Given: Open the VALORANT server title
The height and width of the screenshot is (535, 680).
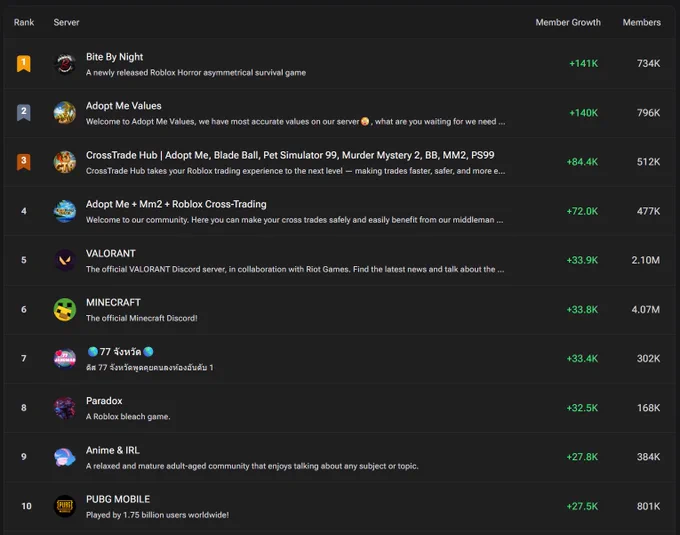Looking at the screenshot, I should pyautogui.click(x=111, y=254).
